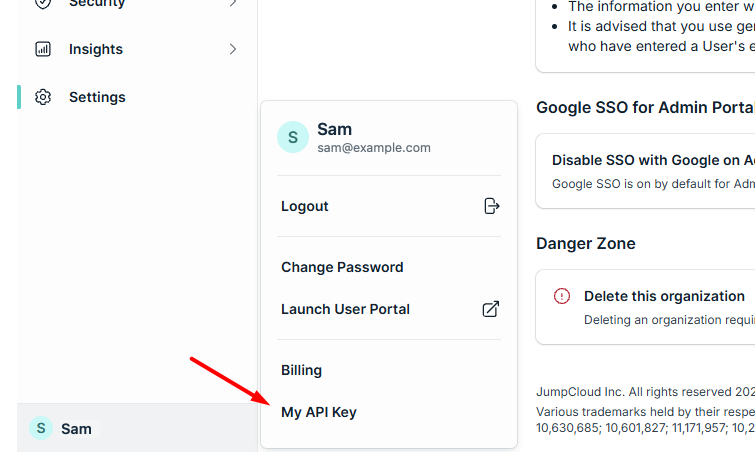Screen dimensions: 755x452
Task: Click the S avatar in sidebar footer
Action: pos(41,428)
